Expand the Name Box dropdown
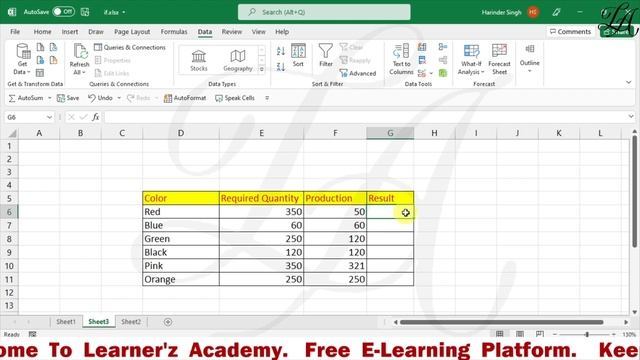 coord(49,117)
